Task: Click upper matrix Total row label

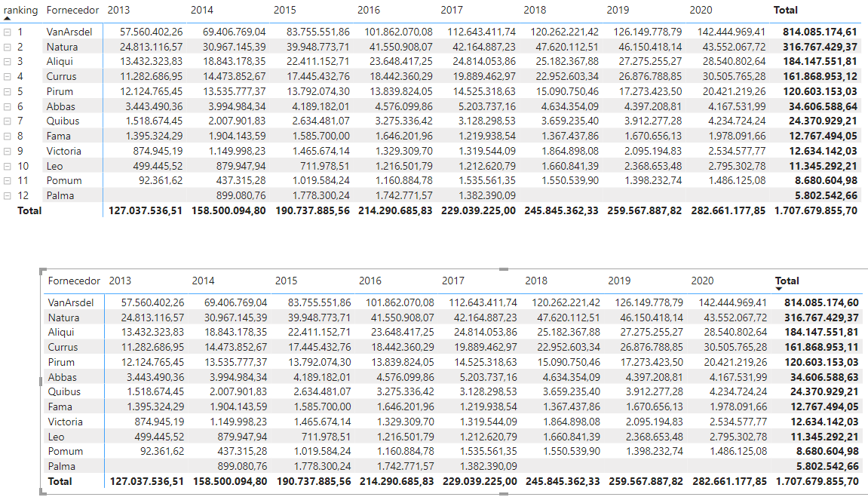Action: (x=29, y=210)
